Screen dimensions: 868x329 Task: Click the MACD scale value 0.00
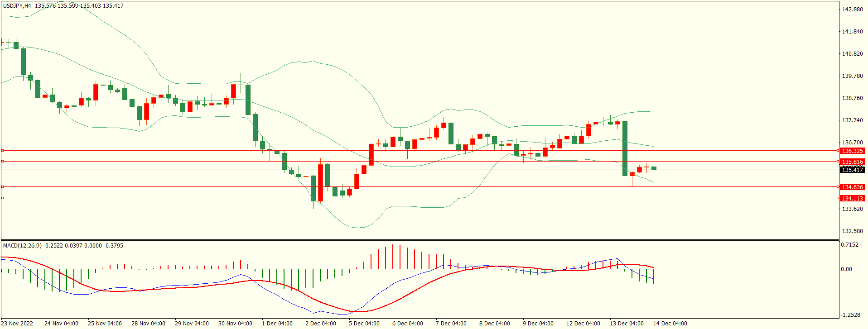846,269
